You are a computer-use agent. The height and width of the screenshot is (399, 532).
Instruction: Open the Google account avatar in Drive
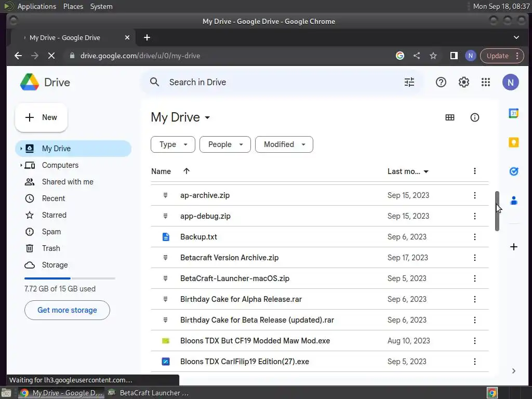pos(510,82)
